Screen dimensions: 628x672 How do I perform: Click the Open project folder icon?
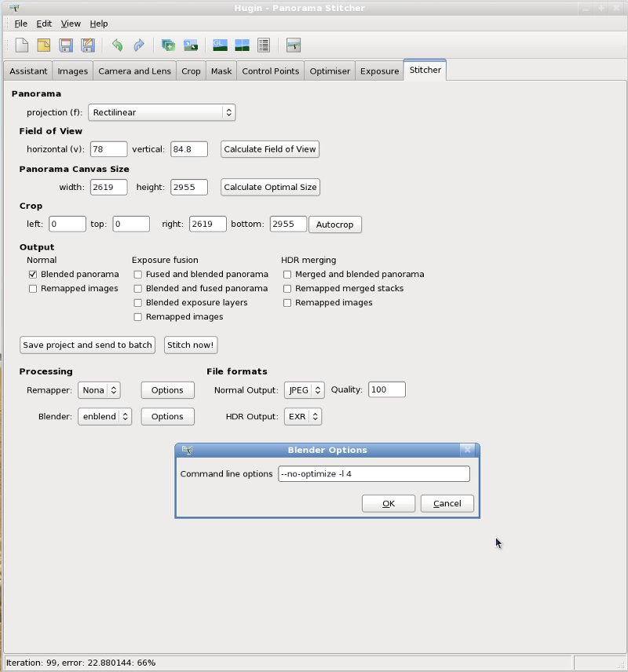click(44, 45)
